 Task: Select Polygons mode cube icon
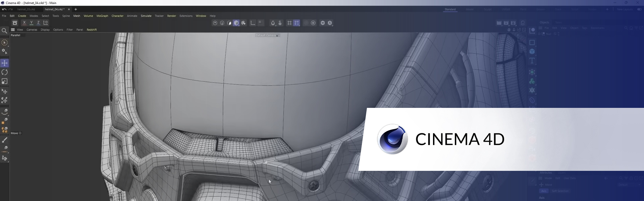(236, 23)
